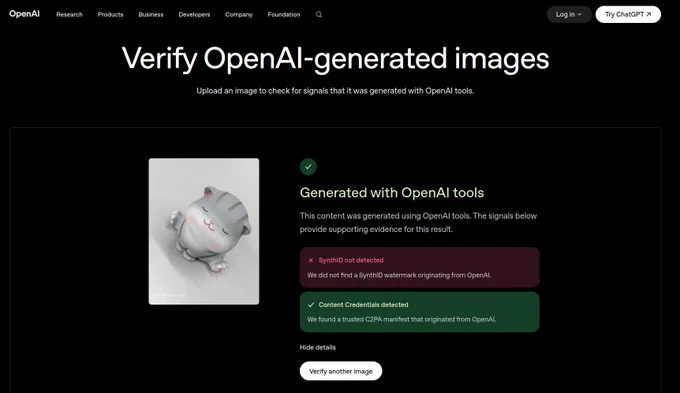Viewport: 680px width, 393px height.
Task: Expand the Log in dropdown
Action: 569,14
